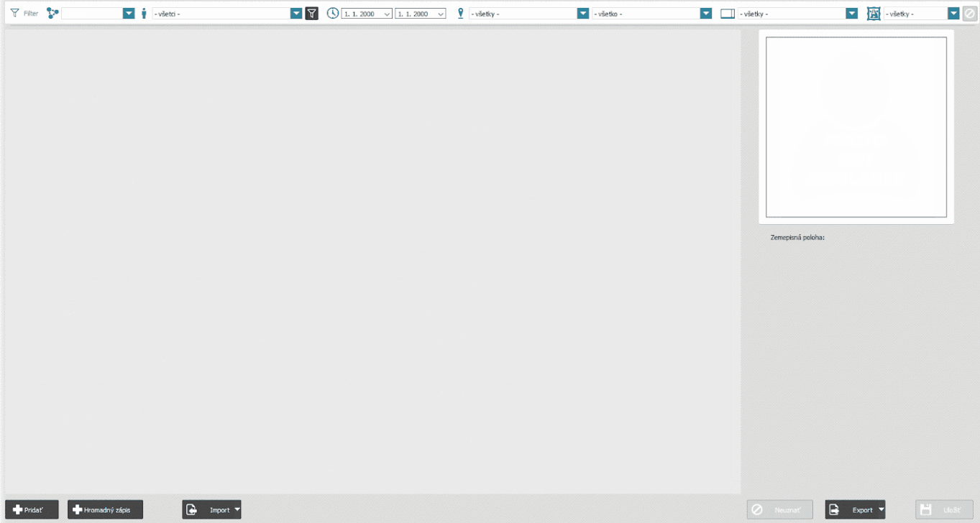The height and width of the screenshot is (523, 980).
Task: Click the Neuznať button
Action: click(780, 509)
